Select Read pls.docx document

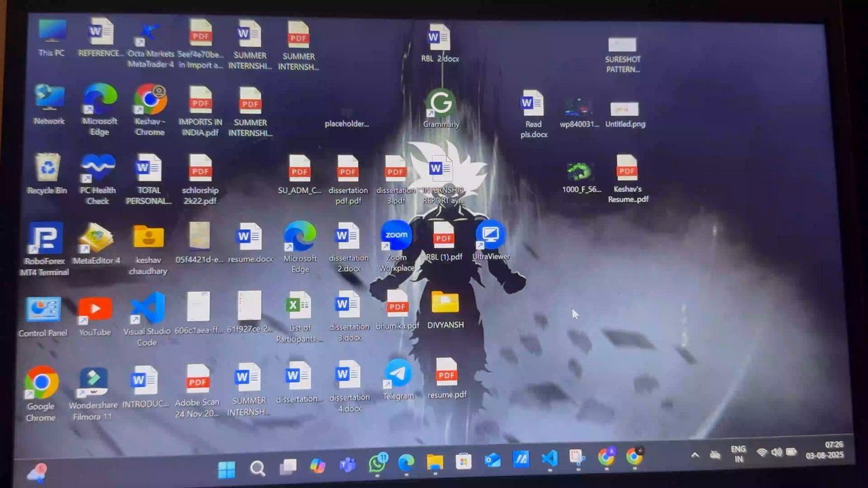click(x=533, y=115)
